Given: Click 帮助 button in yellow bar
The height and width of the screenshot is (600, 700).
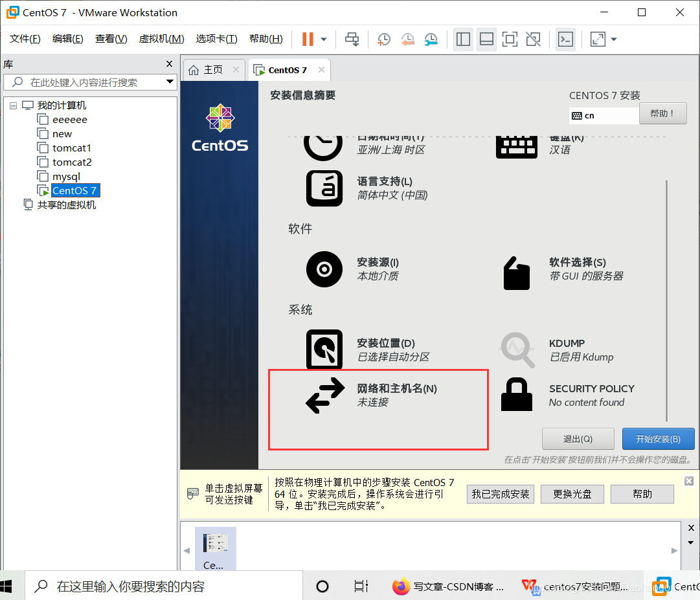Looking at the screenshot, I should [x=642, y=494].
